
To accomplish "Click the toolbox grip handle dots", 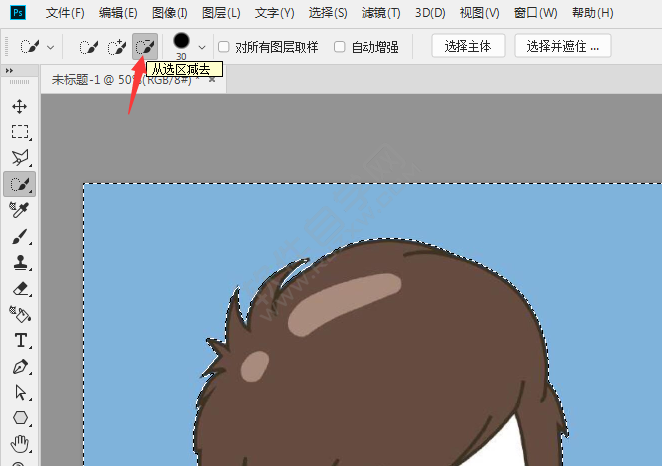I will point(19,82).
